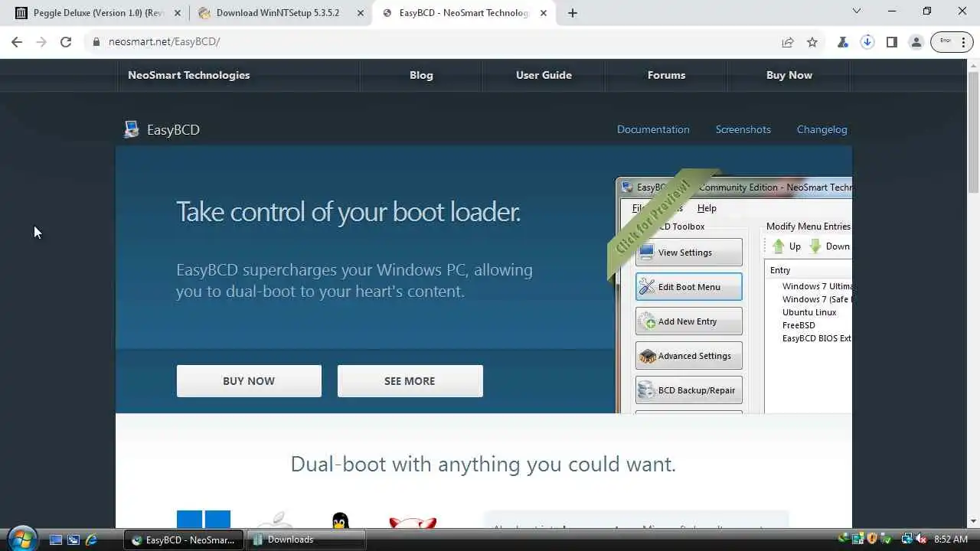Open the Blog navigation item
This screenshot has height=551, width=980.
coord(421,75)
